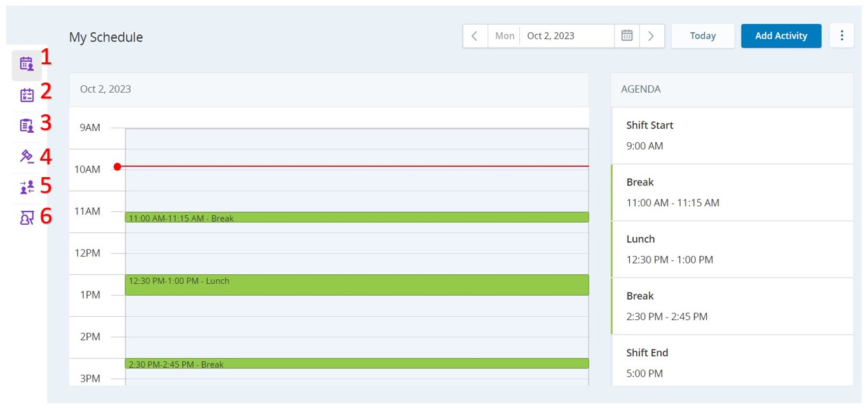This screenshot has width=868, height=414.
Task: Open the Shift Start agenda item
Action: point(731,135)
